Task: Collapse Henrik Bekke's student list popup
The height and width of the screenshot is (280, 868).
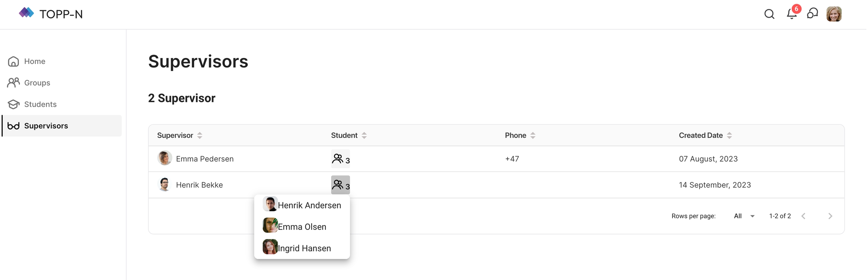Action: (340, 185)
